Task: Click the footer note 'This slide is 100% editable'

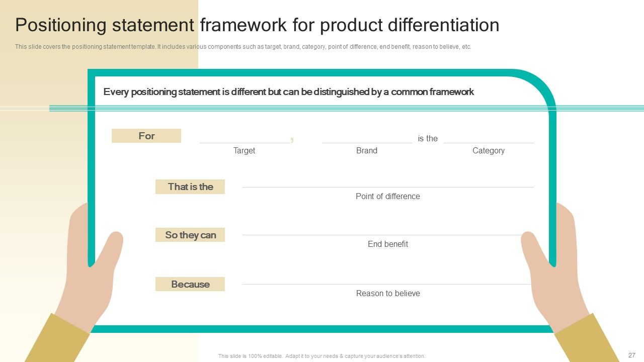Action: point(321,356)
